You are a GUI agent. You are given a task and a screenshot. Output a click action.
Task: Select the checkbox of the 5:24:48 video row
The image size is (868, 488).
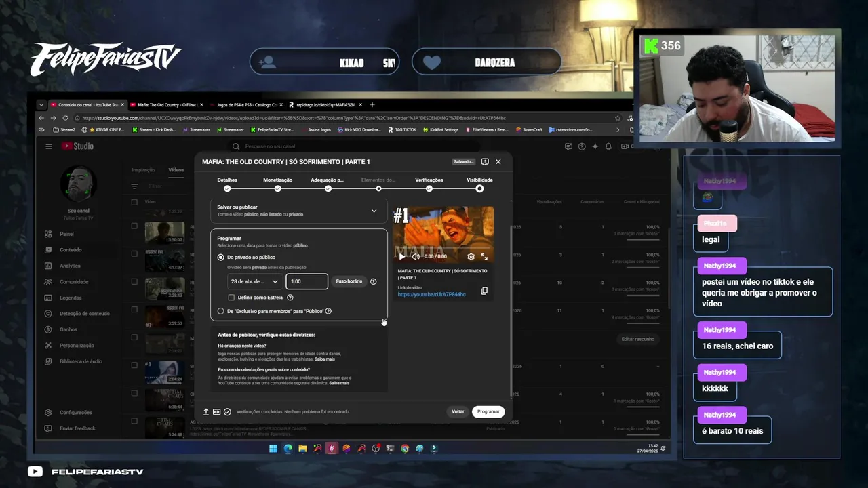point(134,421)
